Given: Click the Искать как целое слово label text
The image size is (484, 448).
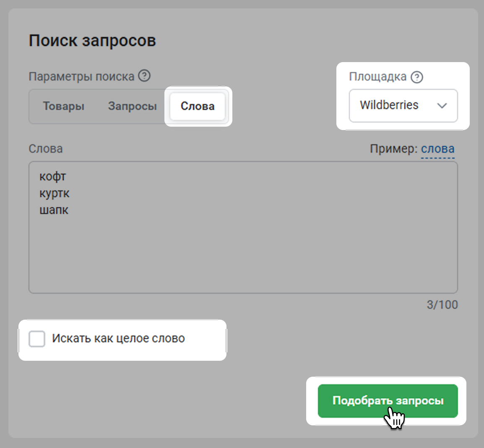Looking at the screenshot, I should 118,339.
